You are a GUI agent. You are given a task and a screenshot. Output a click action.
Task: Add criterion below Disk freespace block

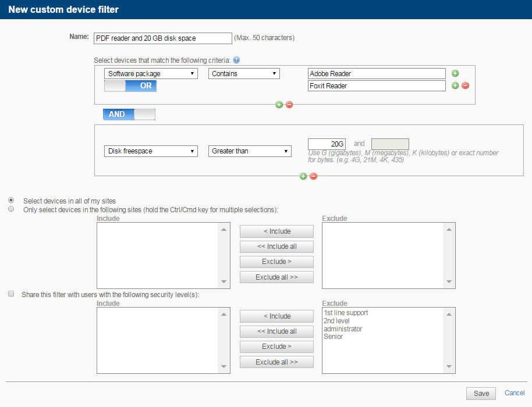pyautogui.click(x=303, y=176)
